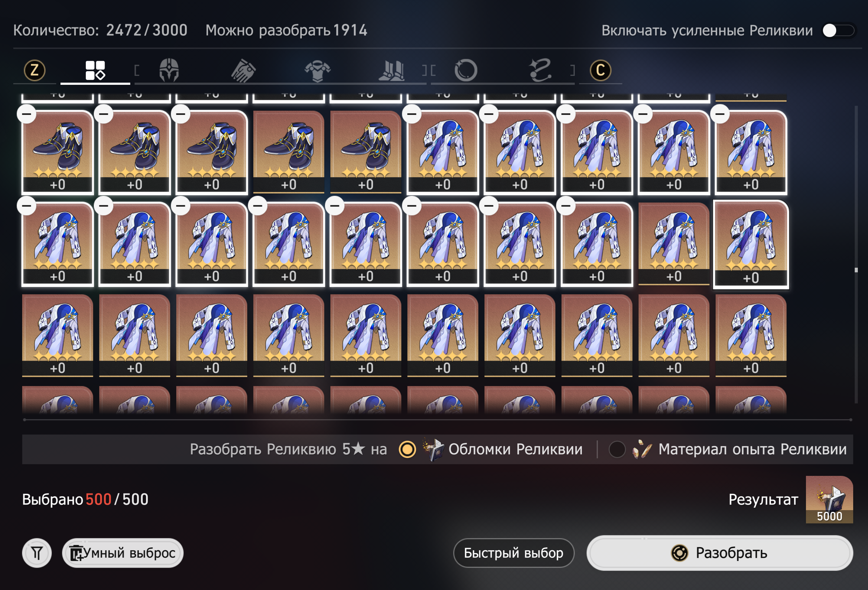Viewport: 868px width, 590px height.
Task: Switch to the all-relics grid tab
Action: click(95, 70)
